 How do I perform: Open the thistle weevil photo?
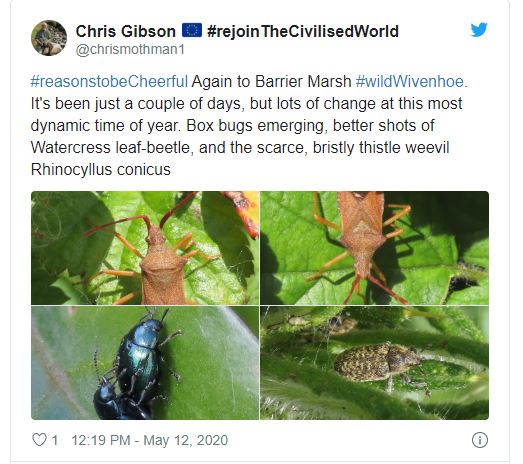tap(374, 363)
